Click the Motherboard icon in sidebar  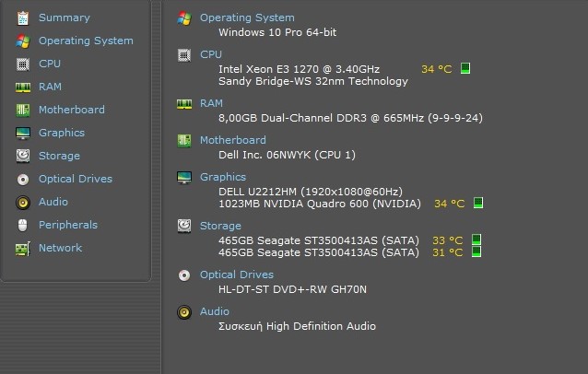pos(23,111)
